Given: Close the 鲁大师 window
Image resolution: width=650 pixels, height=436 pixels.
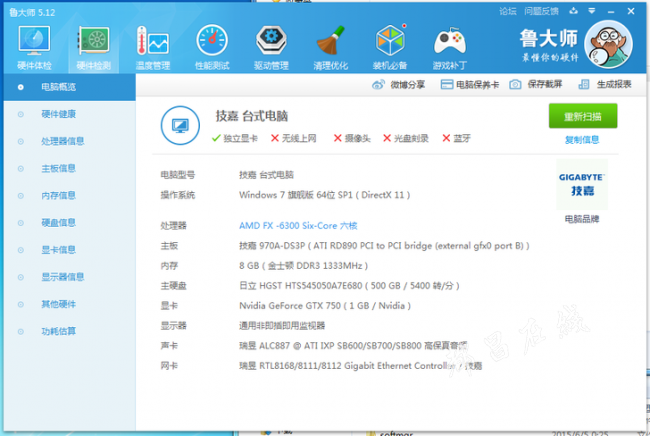Looking at the screenshot, I should [631, 11].
